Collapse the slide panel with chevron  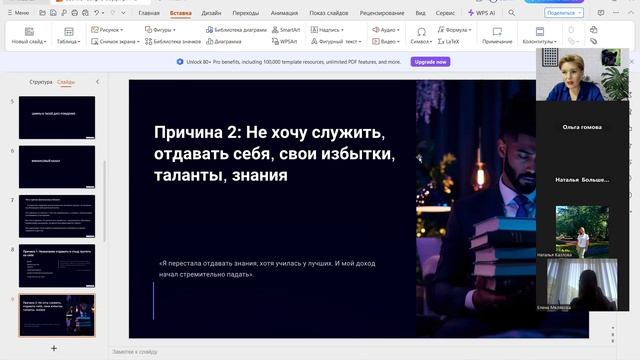pos(98,82)
